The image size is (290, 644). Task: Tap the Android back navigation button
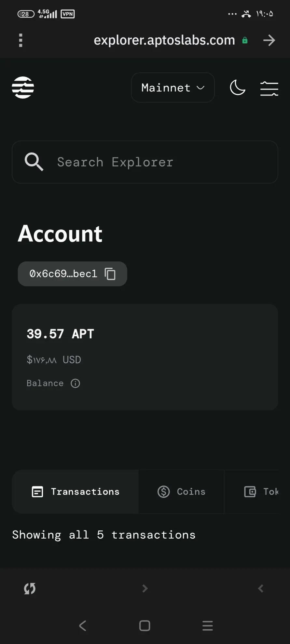pyautogui.click(x=83, y=625)
